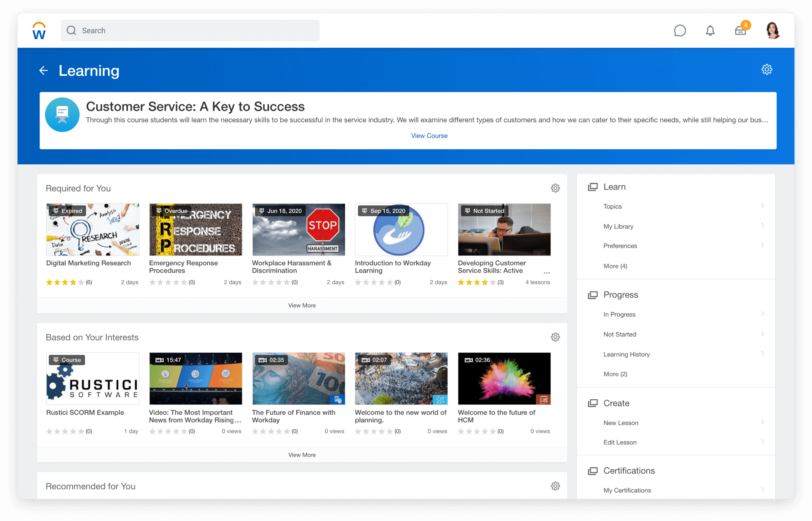812x521 pixels.
Task: Open the Recommended for You settings gear
Action: 555,486
